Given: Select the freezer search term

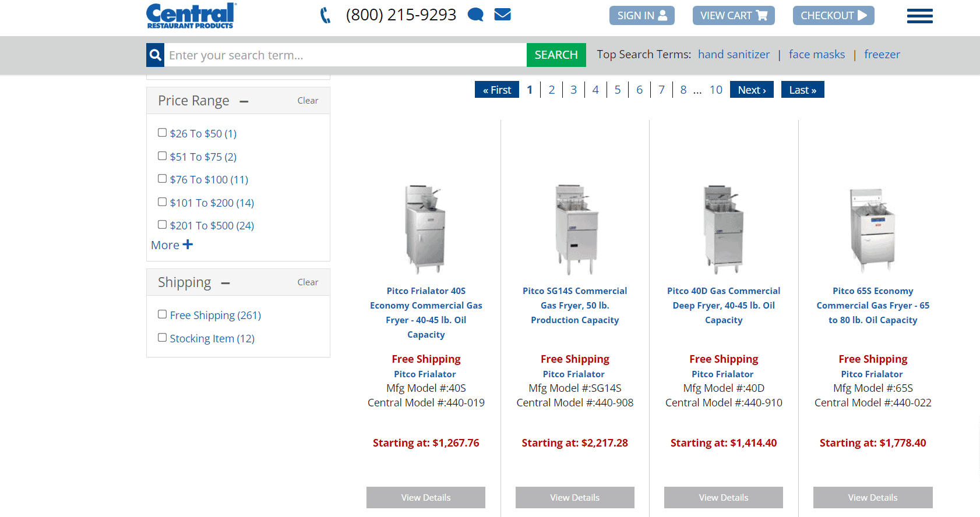Looking at the screenshot, I should point(882,54).
